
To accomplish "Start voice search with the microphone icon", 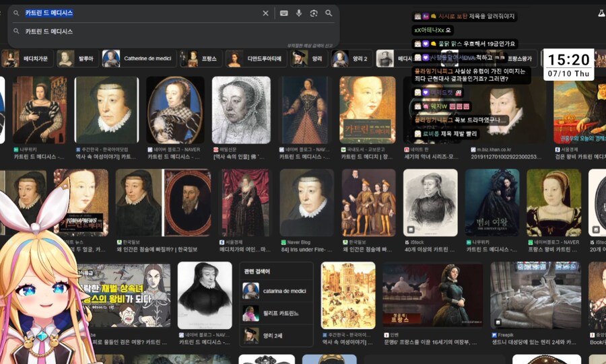I will (x=299, y=13).
